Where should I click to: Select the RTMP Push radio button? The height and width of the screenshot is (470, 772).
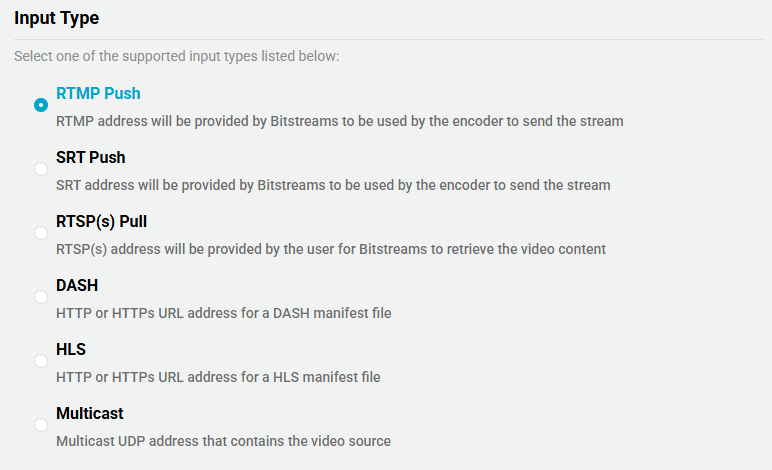pos(41,105)
